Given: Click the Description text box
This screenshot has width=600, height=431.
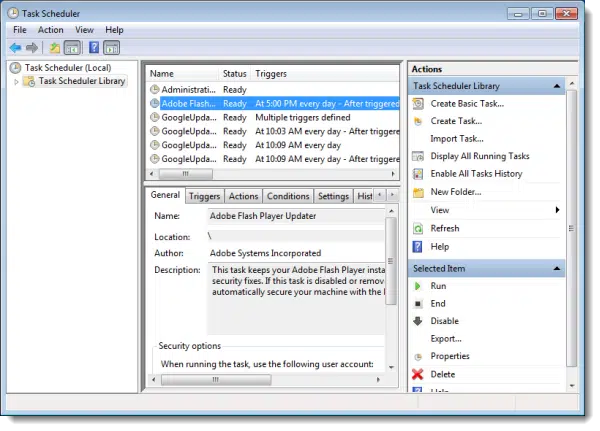Looking at the screenshot, I should pyautogui.click(x=296, y=299).
